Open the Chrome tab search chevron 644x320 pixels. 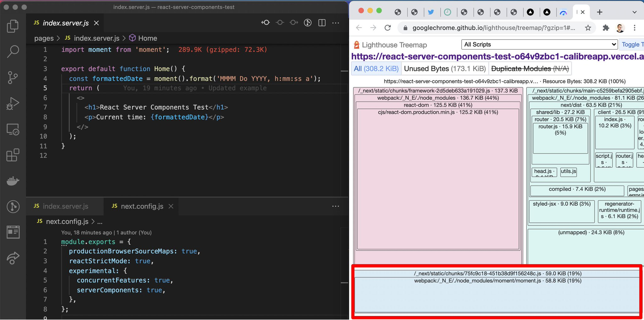[x=635, y=12]
